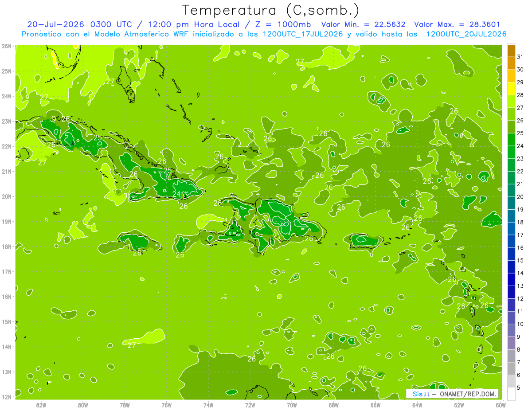Click the 74W longitude label
Image resolution: width=532 pixels, height=411 pixels.
pos(208,405)
